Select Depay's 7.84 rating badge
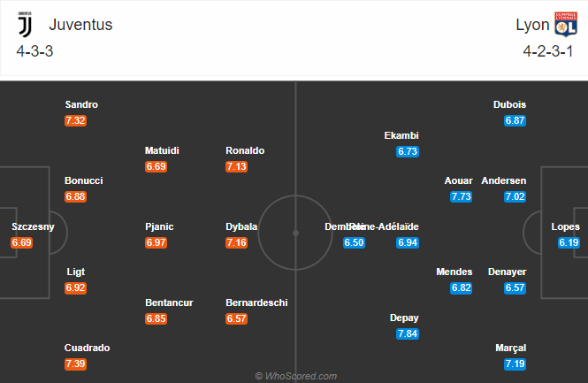 click(x=408, y=333)
